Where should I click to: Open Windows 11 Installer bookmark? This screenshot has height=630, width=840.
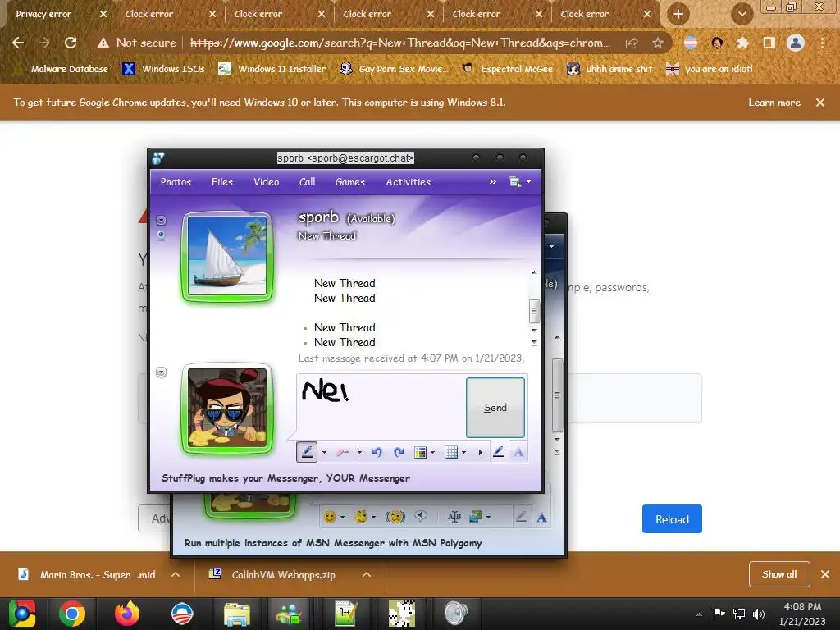coord(272,69)
